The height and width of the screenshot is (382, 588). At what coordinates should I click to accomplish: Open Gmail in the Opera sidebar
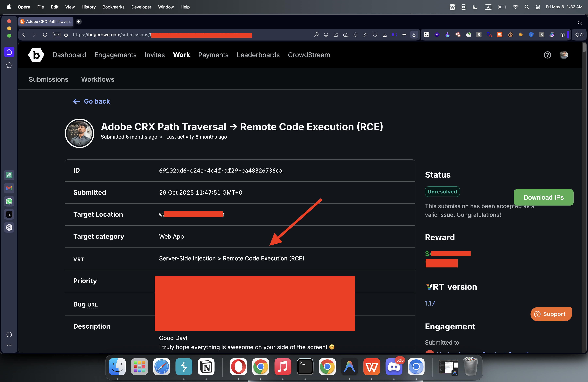click(x=9, y=188)
